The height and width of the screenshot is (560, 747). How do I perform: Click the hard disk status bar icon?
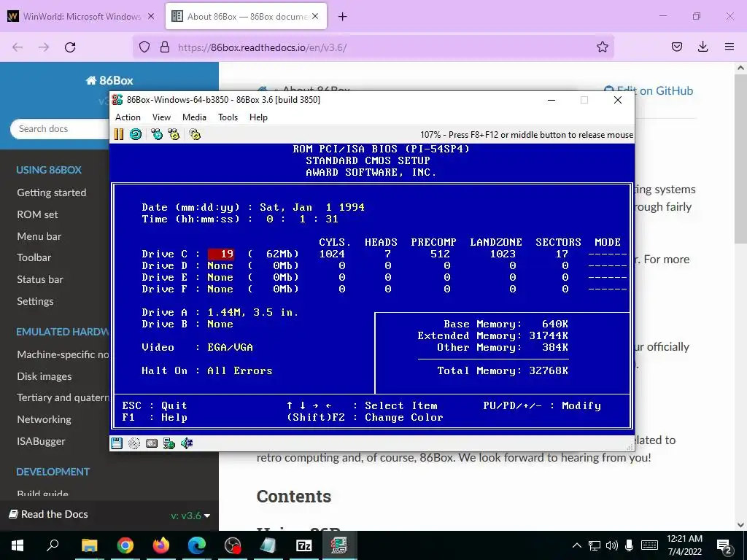pyautogui.click(x=152, y=444)
